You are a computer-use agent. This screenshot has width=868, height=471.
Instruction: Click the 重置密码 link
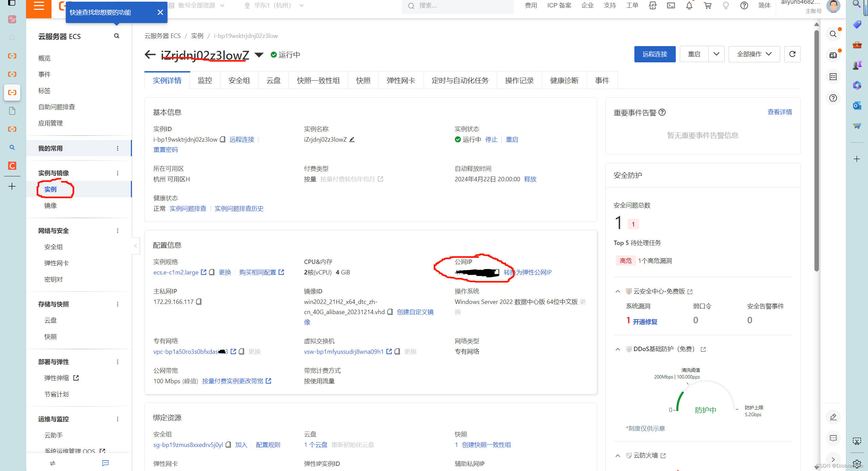click(x=165, y=150)
